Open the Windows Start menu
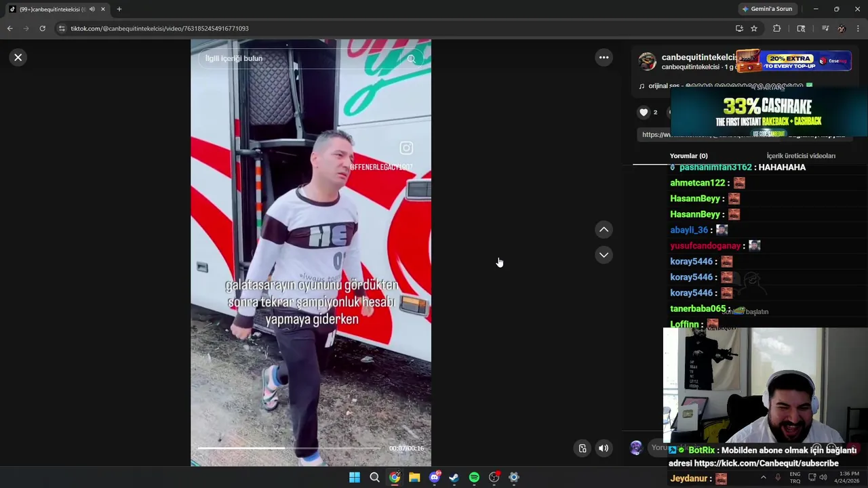 355,478
